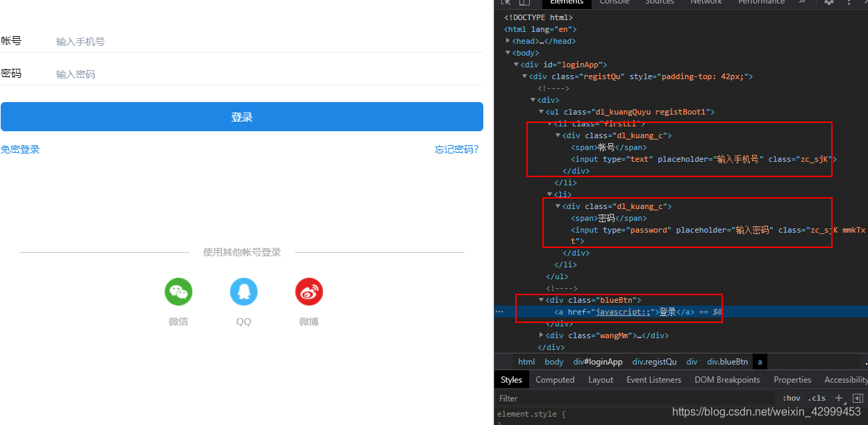Collapse the div id loginApp node
This screenshot has height=425, width=868.
516,65
